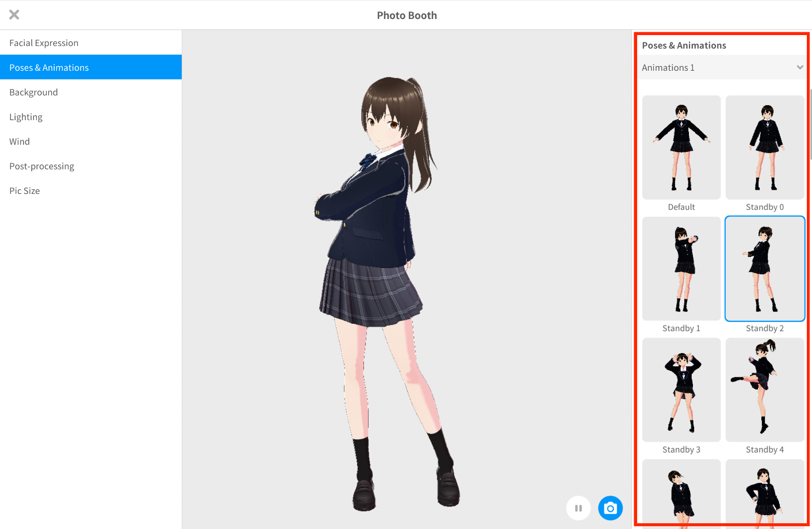Screen dimensions: 812x529
Task: Open the Facial Expression section
Action: [x=91, y=43]
